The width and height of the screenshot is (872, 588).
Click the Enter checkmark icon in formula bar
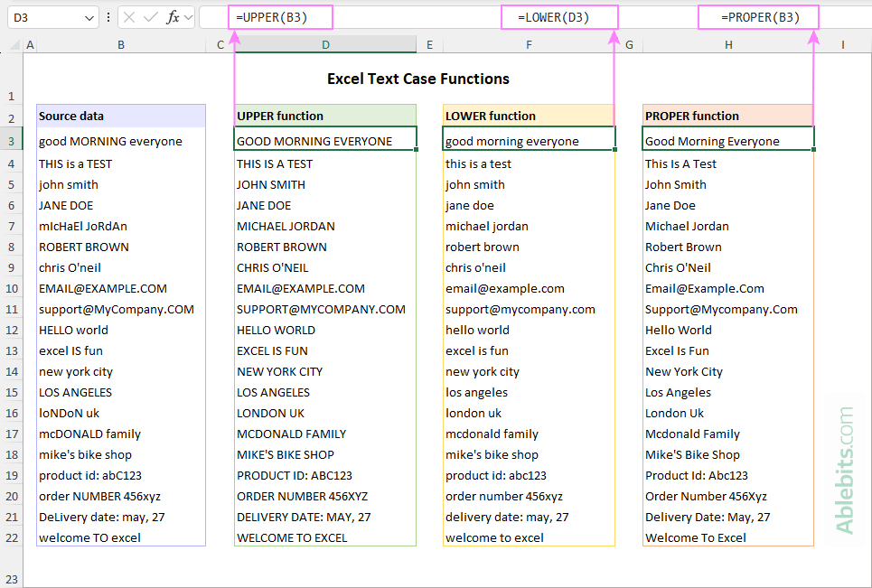(x=151, y=17)
